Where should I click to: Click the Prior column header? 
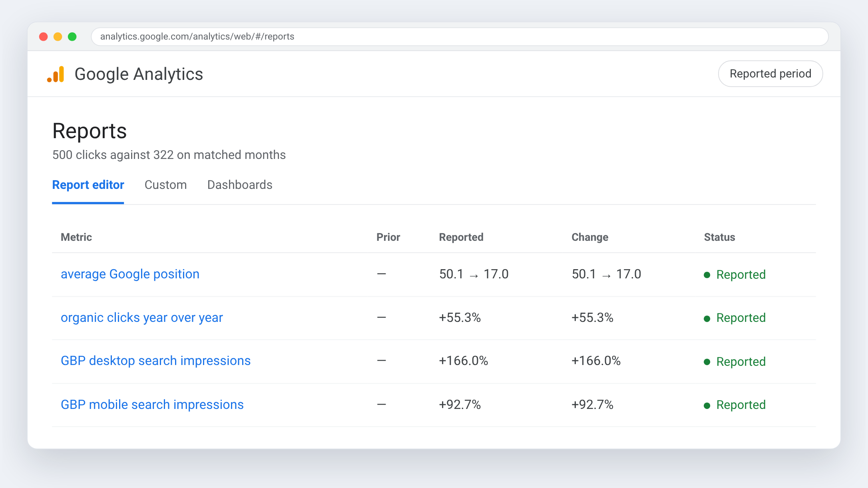(x=388, y=237)
